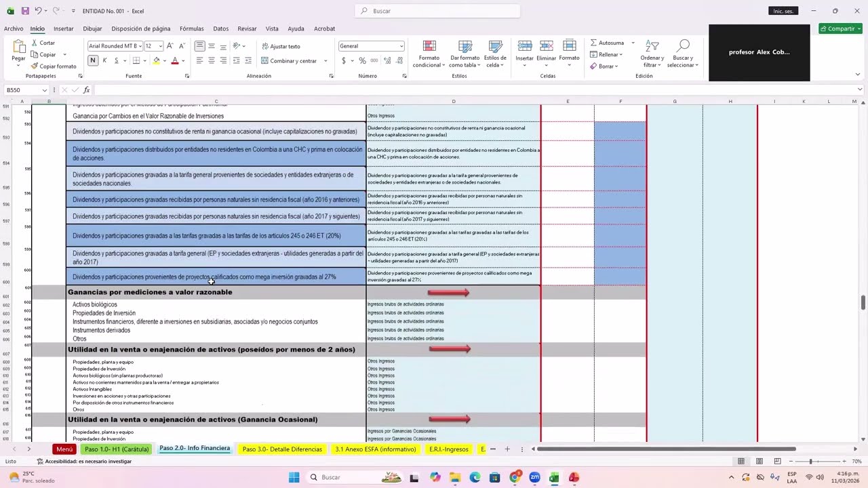This screenshot has width=868, height=488.
Task: Select the Copiar formato brush
Action: [x=54, y=66]
